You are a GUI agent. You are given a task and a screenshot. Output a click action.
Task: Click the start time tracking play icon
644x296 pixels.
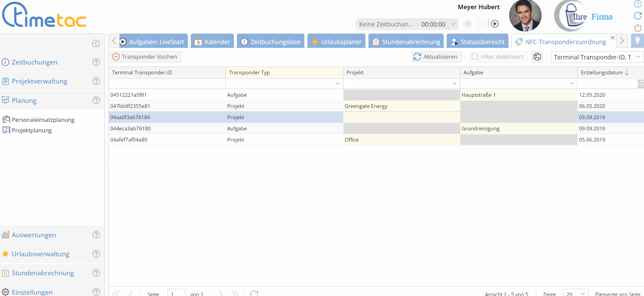[x=495, y=24]
